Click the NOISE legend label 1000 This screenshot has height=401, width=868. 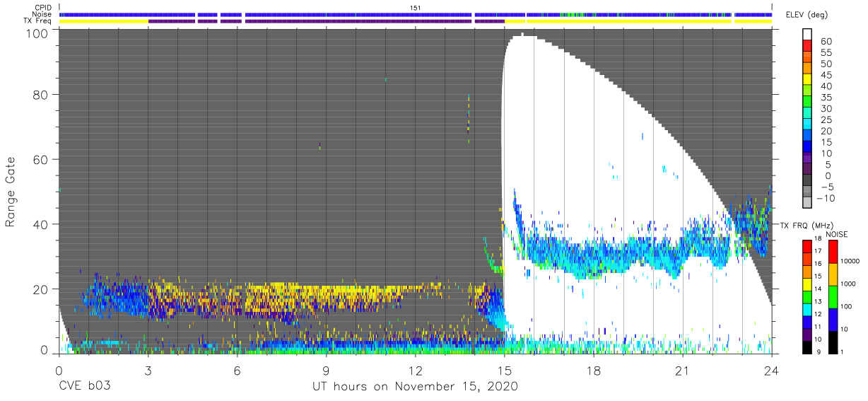coord(850,284)
